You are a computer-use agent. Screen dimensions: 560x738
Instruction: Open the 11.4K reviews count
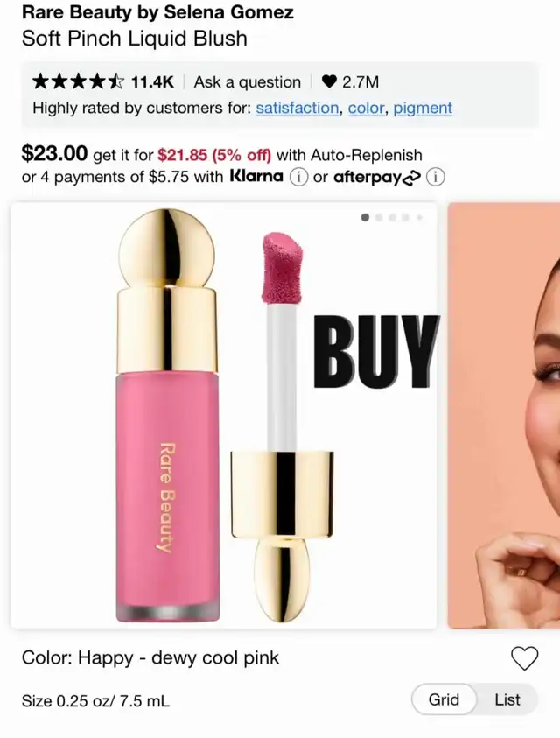[152, 82]
